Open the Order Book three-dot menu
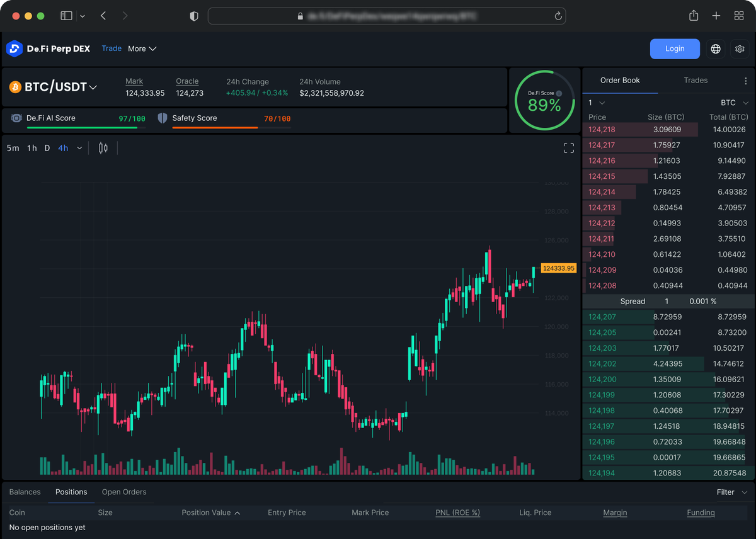The height and width of the screenshot is (539, 756). (746, 81)
